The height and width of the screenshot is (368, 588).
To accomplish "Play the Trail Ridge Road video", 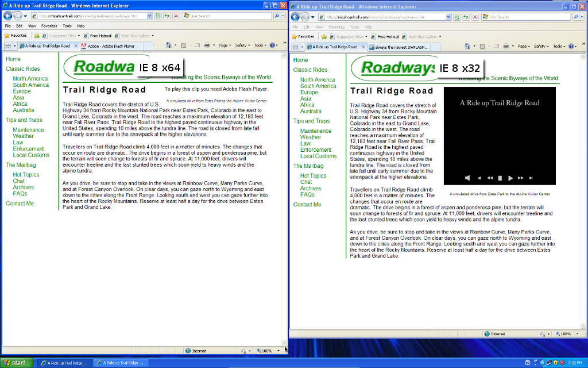I will coord(510,178).
